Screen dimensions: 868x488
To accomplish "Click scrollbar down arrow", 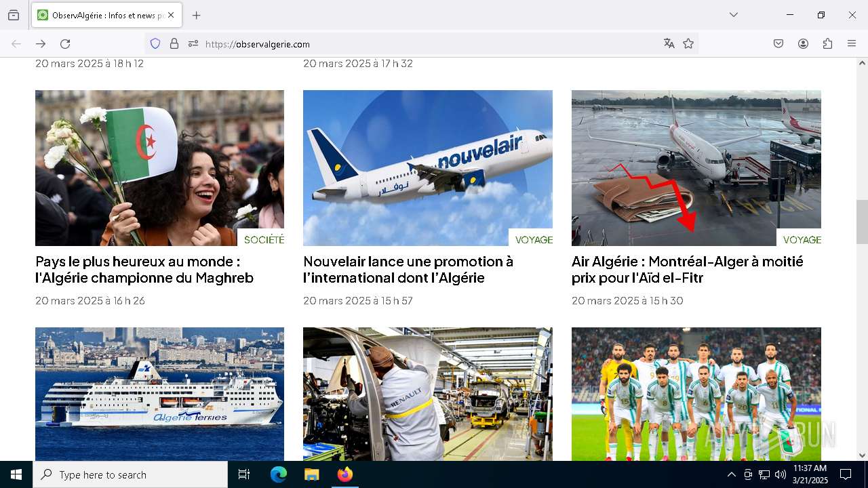I will (x=862, y=455).
